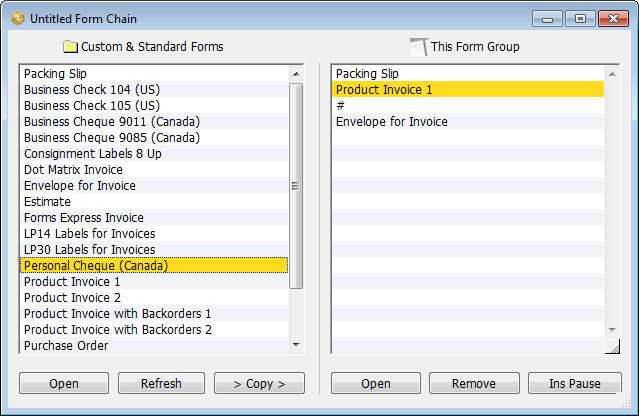This screenshot has width=639, height=416.
Task: Click the Ins Pause button
Action: [x=575, y=383]
